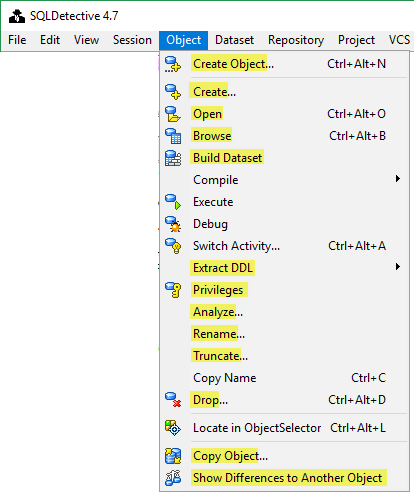This screenshot has width=414, height=492.
Task: Click the Ctrl+Alt+N shortcut label
Action: click(x=356, y=64)
